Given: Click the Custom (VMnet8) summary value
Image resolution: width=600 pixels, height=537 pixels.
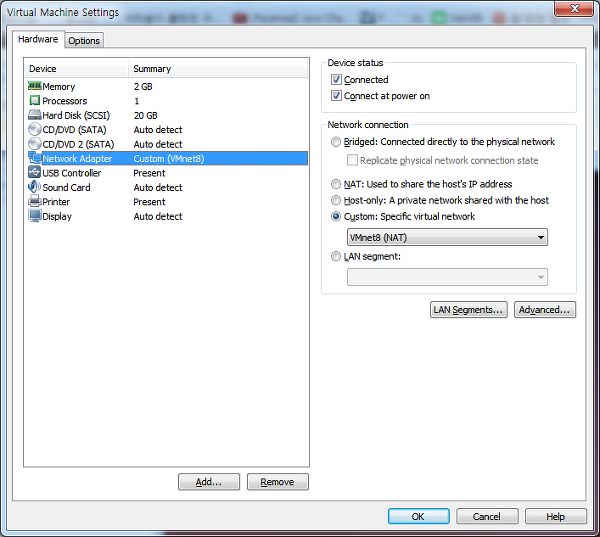Looking at the screenshot, I should point(169,158).
